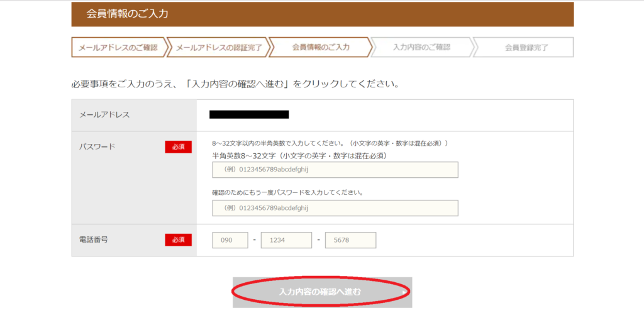Screen dimensions: 644x313
Task: Click the 入力内容の確認へ進む button
Action: (323, 292)
